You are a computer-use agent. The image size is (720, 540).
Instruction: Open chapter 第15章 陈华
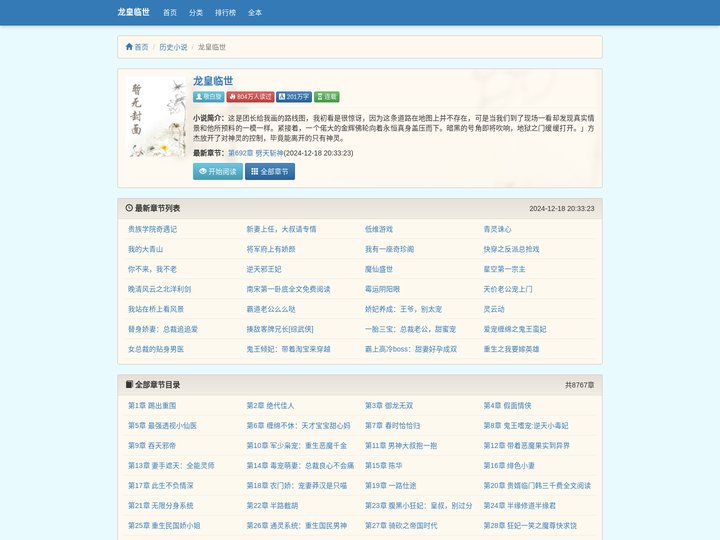[x=383, y=466]
